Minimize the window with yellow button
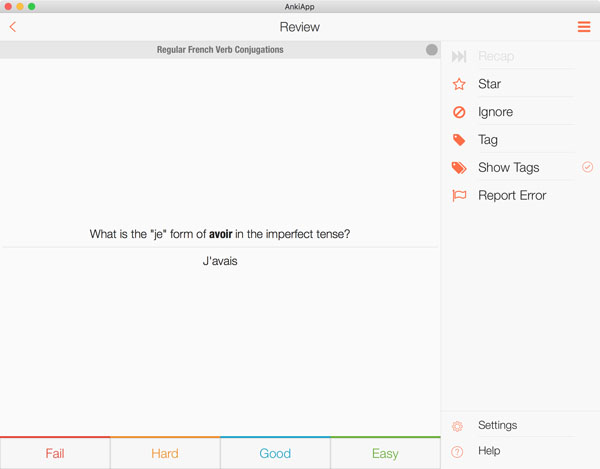This screenshot has width=600, height=469. point(20,7)
